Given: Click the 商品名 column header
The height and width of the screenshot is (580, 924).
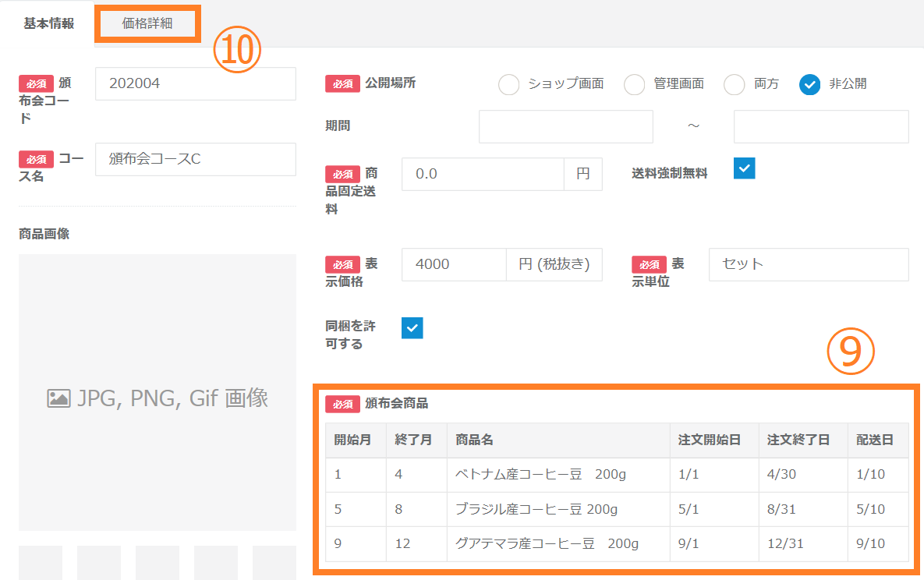Looking at the screenshot, I should pyautogui.click(x=558, y=440).
